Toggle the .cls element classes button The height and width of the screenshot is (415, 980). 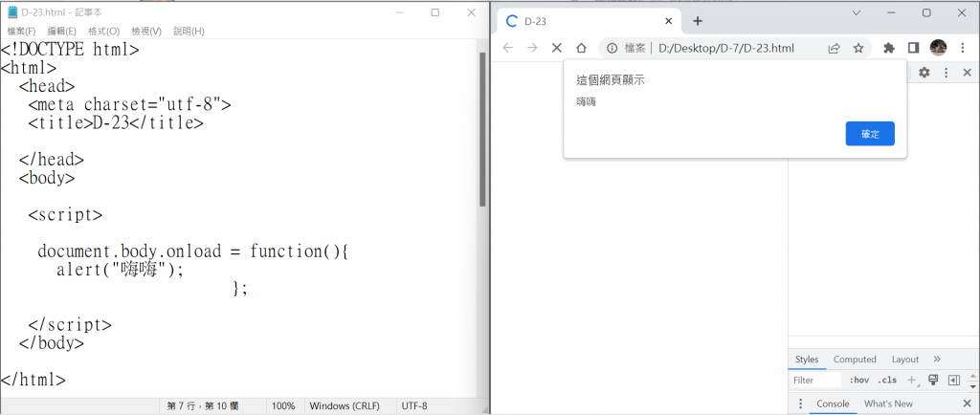[x=887, y=380]
